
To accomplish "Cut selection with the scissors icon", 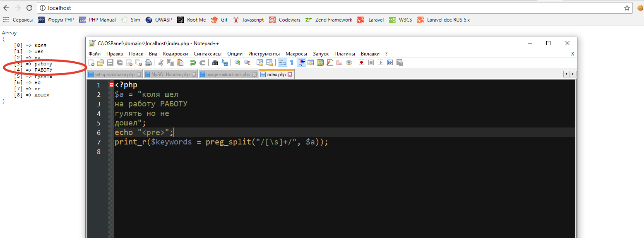I will pos(161,63).
